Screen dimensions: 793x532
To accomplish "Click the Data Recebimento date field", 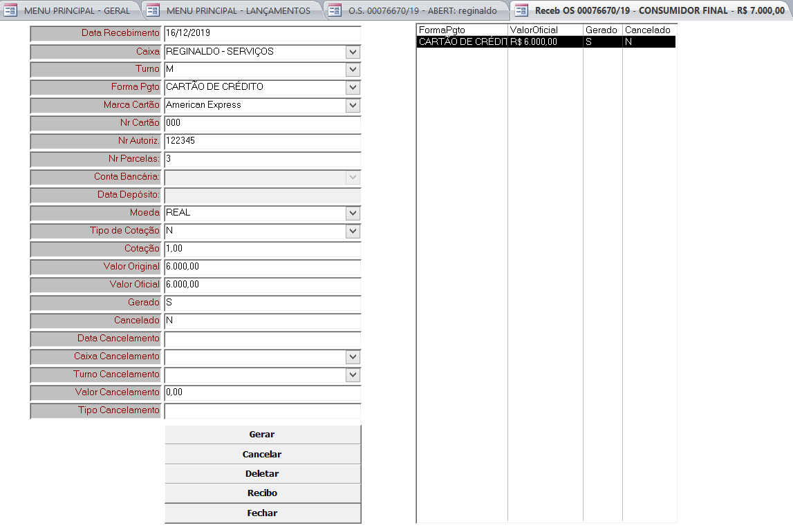I will point(261,34).
